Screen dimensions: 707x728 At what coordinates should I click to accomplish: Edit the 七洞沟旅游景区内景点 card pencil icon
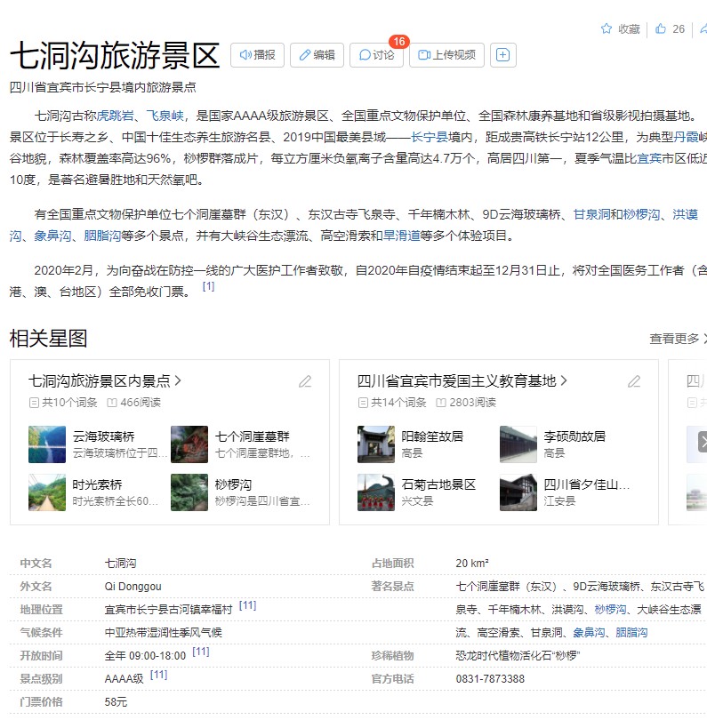click(x=305, y=381)
